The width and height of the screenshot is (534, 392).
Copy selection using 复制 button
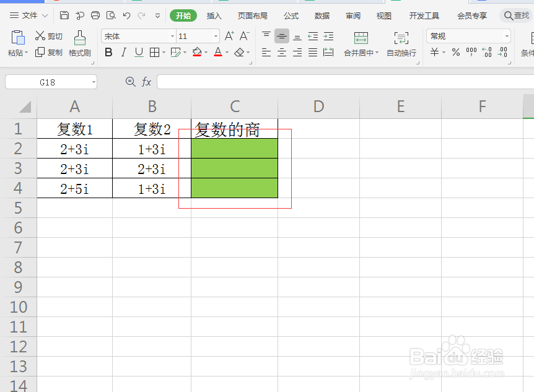point(49,53)
